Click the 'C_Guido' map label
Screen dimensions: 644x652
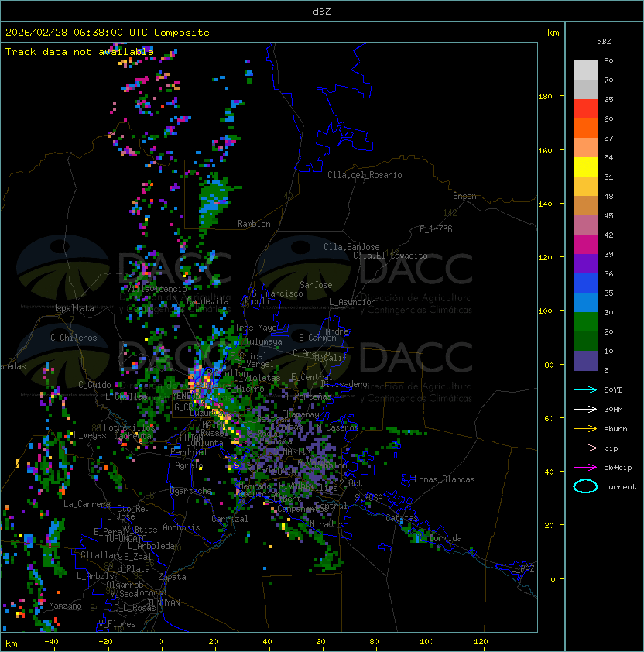tap(94, 385)
